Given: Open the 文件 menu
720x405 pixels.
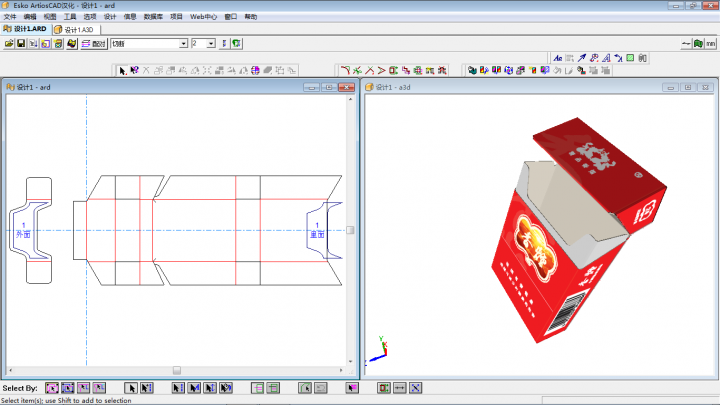Looking at the screenshot, I should pos(10,17).
